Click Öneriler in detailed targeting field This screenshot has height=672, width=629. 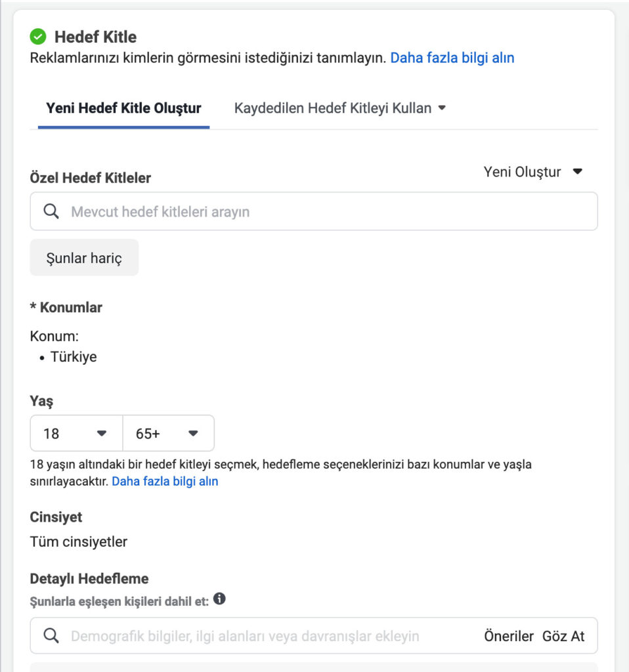point(509,636)
